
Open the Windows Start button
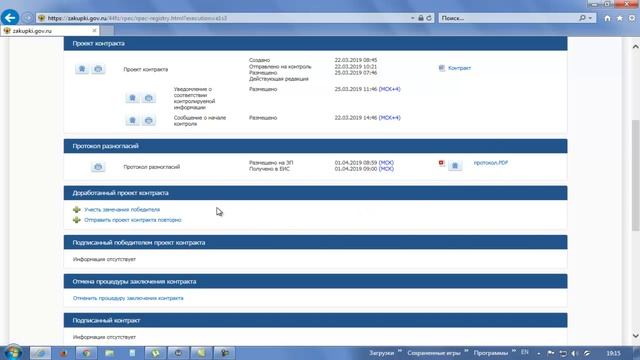tap(13, 353)
